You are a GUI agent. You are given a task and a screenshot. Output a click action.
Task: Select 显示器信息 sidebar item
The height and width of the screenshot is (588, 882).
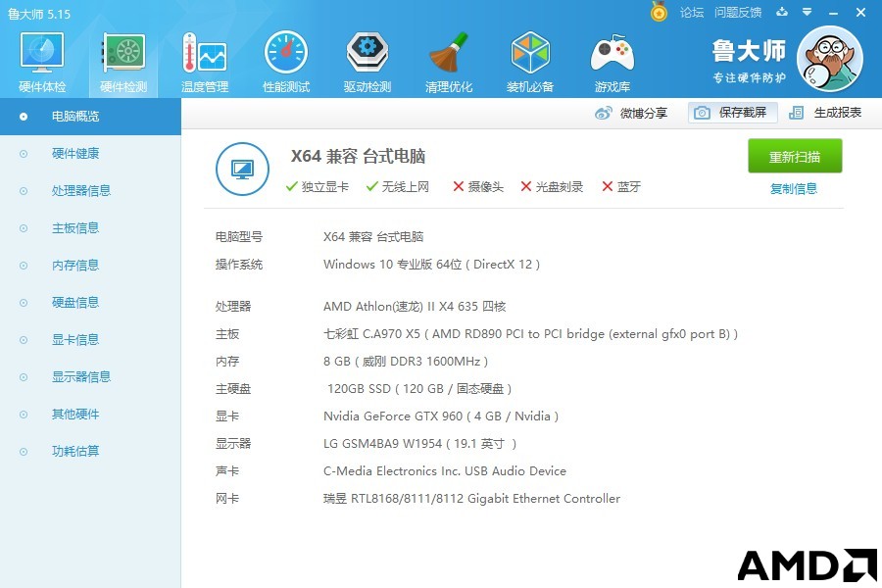click(x=90, y=376)
